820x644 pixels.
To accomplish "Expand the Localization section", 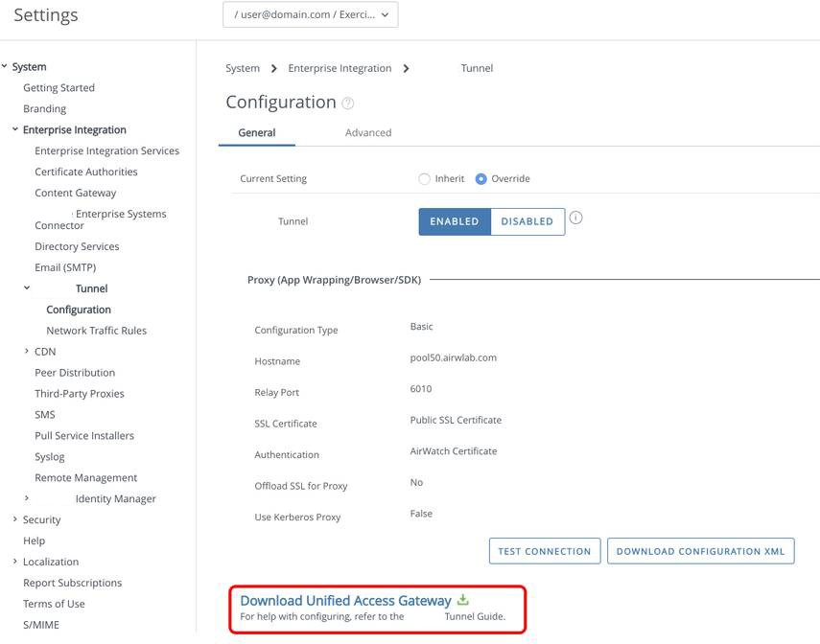I will [13, 561].
